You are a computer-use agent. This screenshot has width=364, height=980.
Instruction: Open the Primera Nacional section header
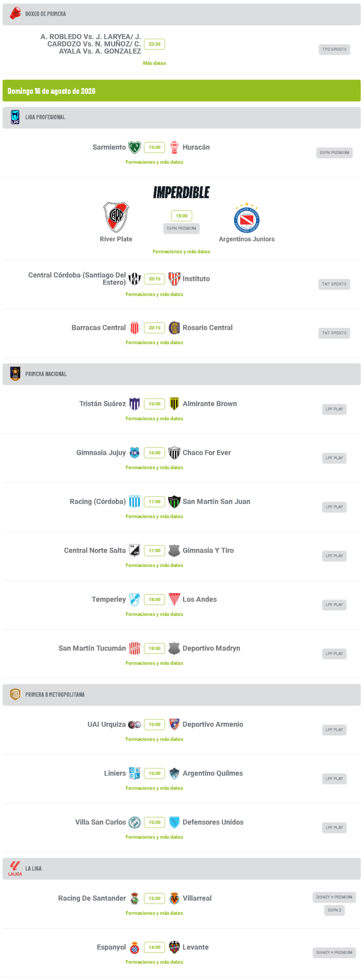click(x=182, y=375)
